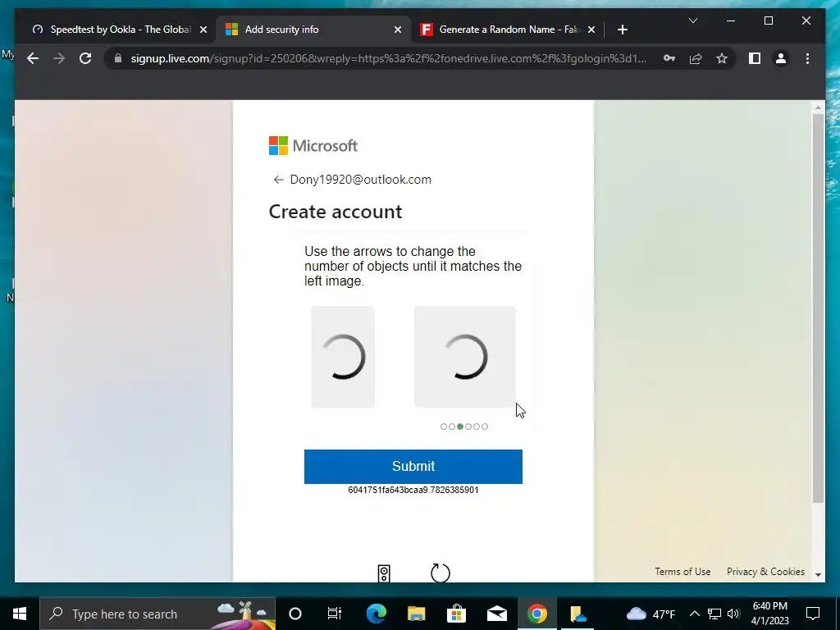The height and width of the screenshot is (630, 840).
Task: Open a new tab with the plus button
Action: pyautogui.click(x=622, y=30)
